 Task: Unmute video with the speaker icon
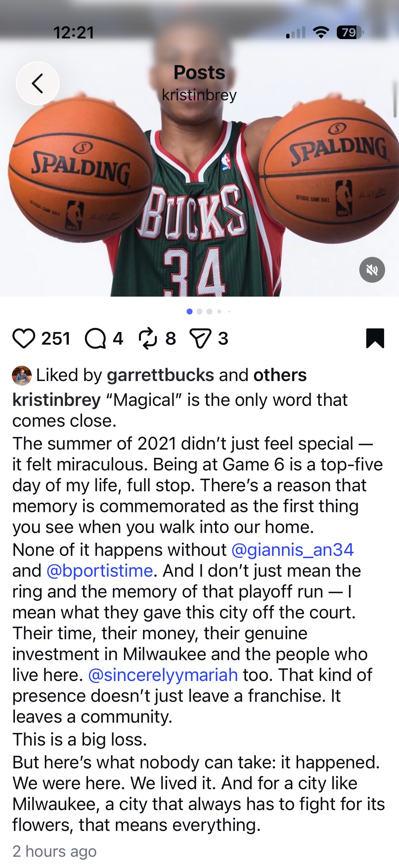pyautogui.click(x=372, y=269)
